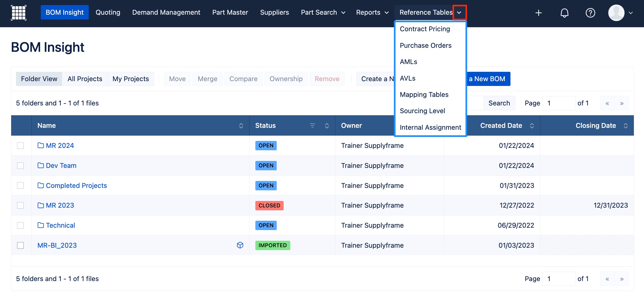Click the plus add icon in header

[538, 13]
